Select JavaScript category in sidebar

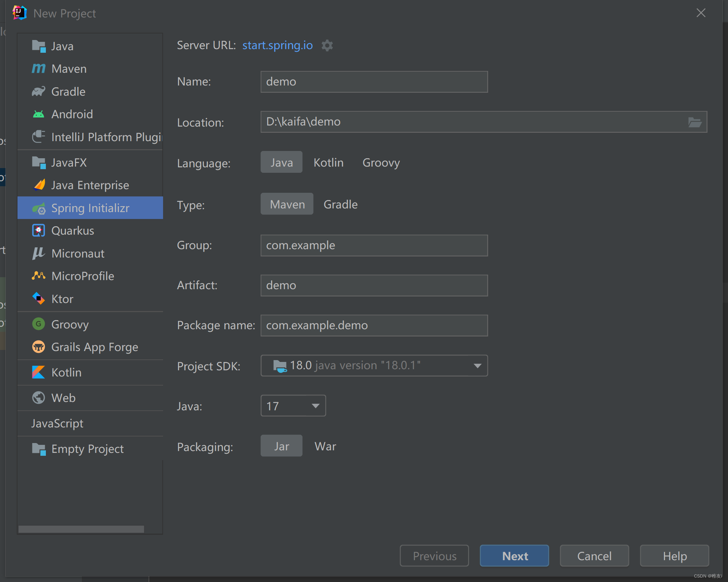(x=90, y=423)
